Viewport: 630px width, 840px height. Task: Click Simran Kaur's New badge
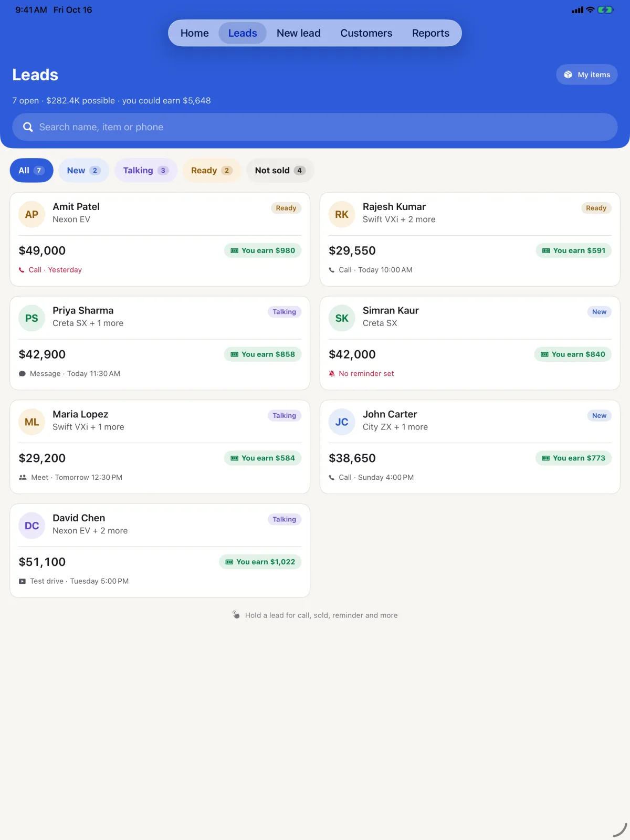tap(599, 312)
